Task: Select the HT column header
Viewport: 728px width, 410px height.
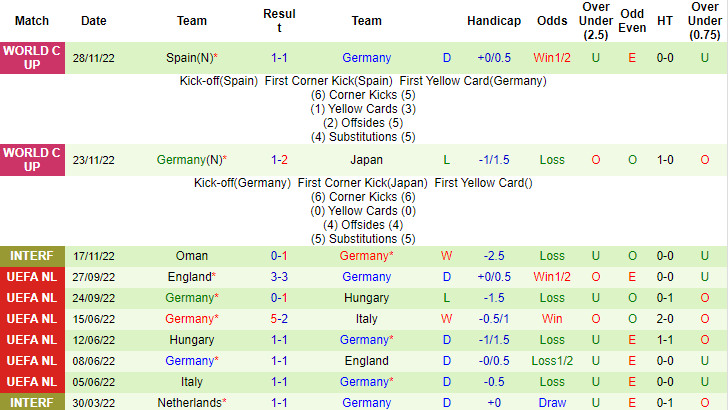Action: pos(664,20)
